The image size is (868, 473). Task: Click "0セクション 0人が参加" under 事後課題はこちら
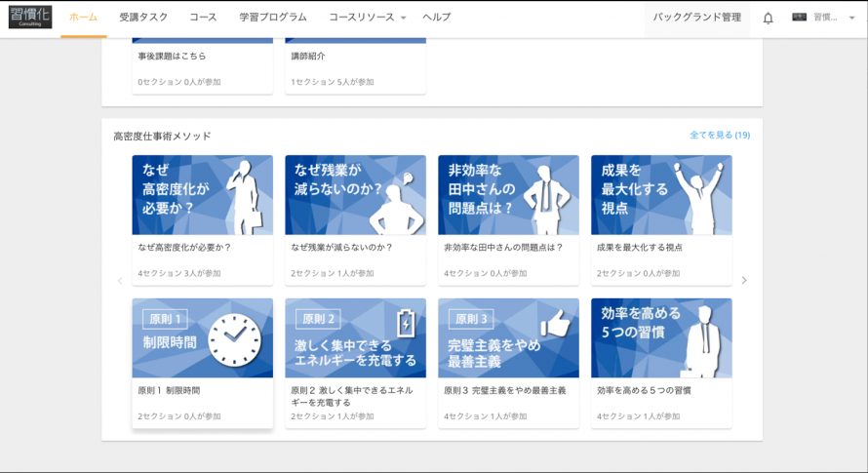coord(179,82)
